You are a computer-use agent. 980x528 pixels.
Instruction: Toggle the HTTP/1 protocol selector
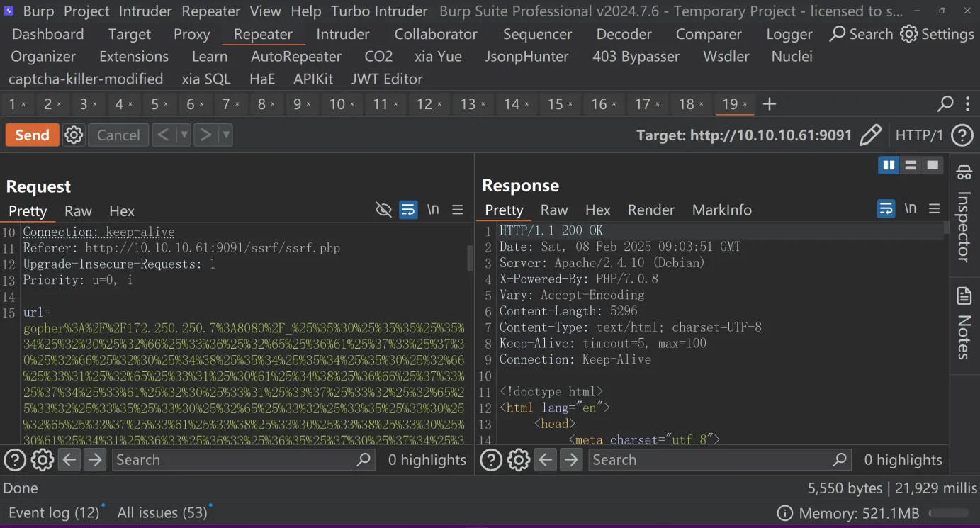point(919,135)
